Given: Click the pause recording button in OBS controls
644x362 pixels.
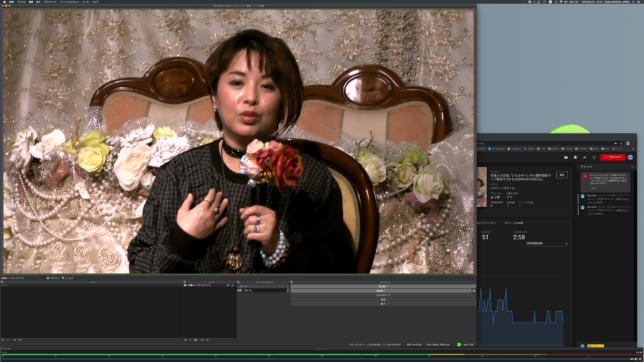Looking at the screenshot, I should (x=474, y=290).
